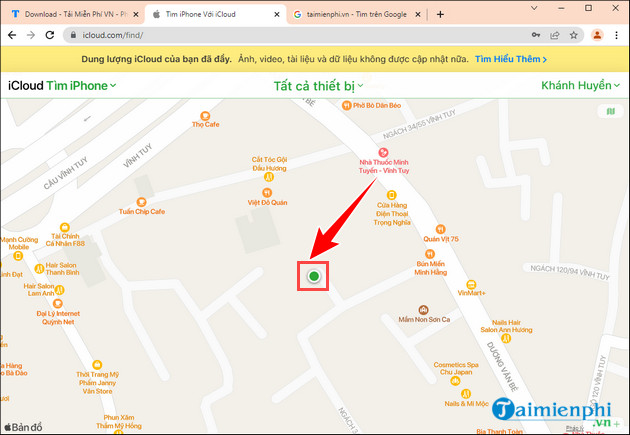Click the Nails Hair Salon Ann Hương marker
The height and width of the screenshot is (435, 630).
(x=506, y=338)
